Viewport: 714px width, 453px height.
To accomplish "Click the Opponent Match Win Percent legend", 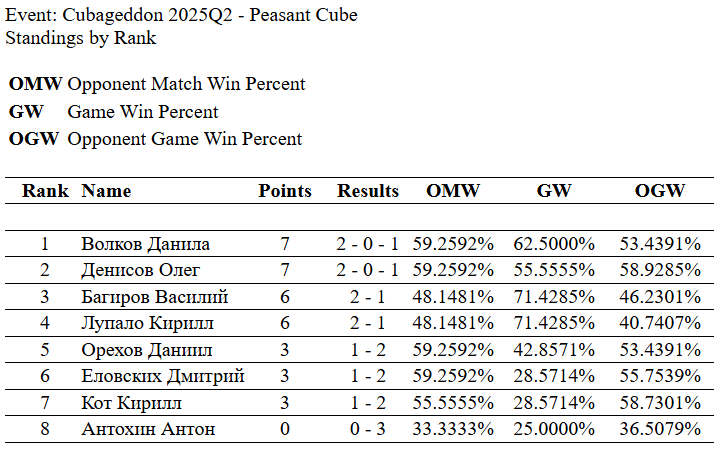I will click(x=186, y=84).
